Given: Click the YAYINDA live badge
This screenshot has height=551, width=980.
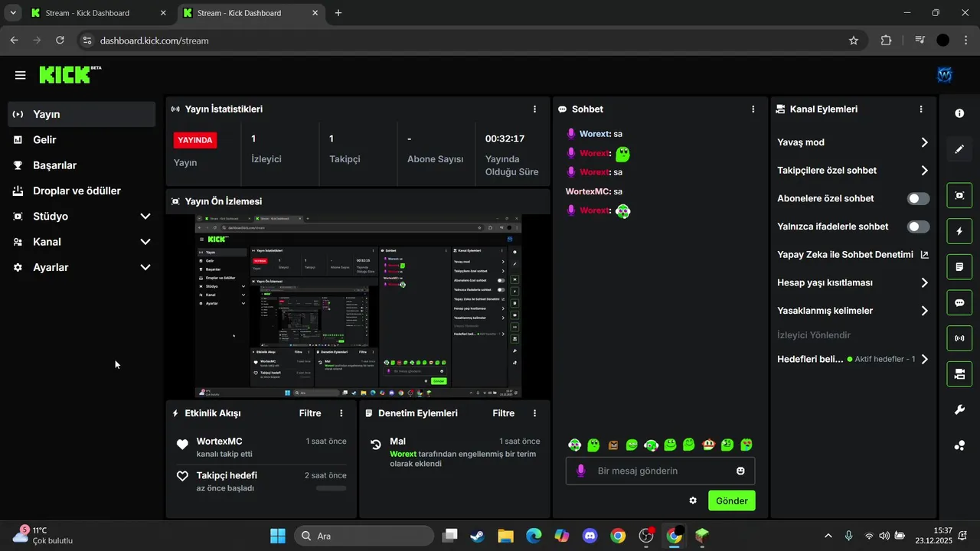Looking at the screenshot, I should coord(195,140).
